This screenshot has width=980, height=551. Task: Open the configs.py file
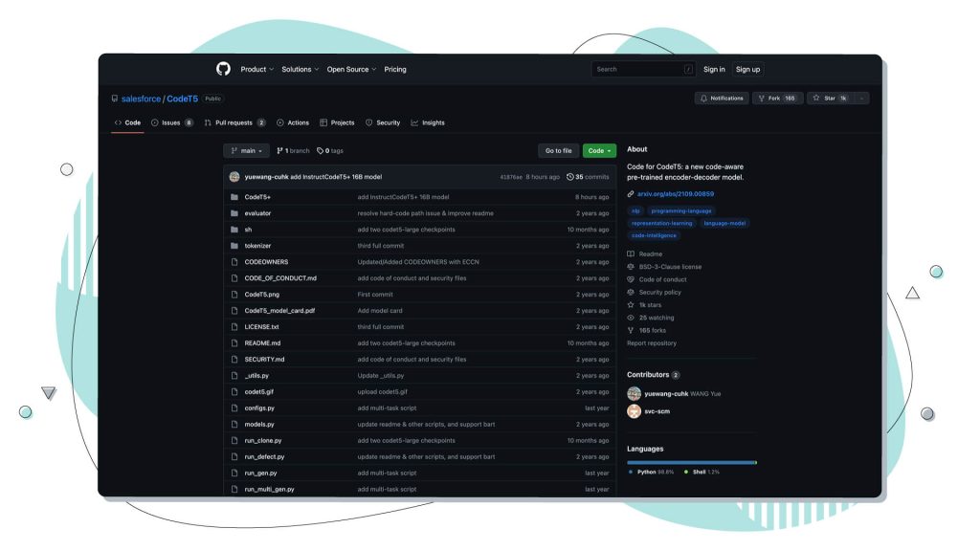click(259, 408)
